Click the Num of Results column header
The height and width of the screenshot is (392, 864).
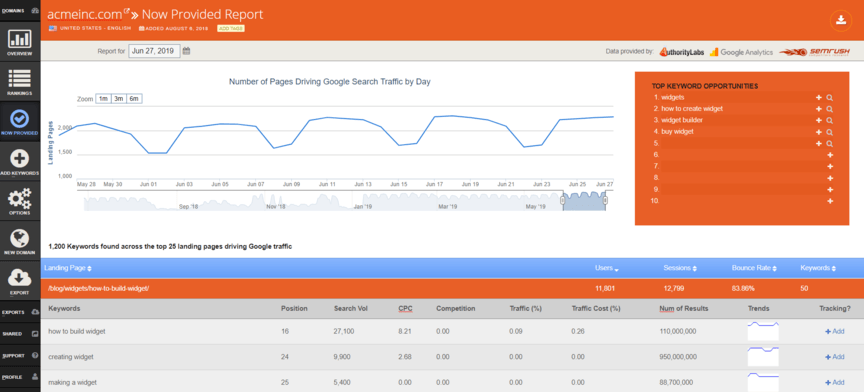point(684,308)
